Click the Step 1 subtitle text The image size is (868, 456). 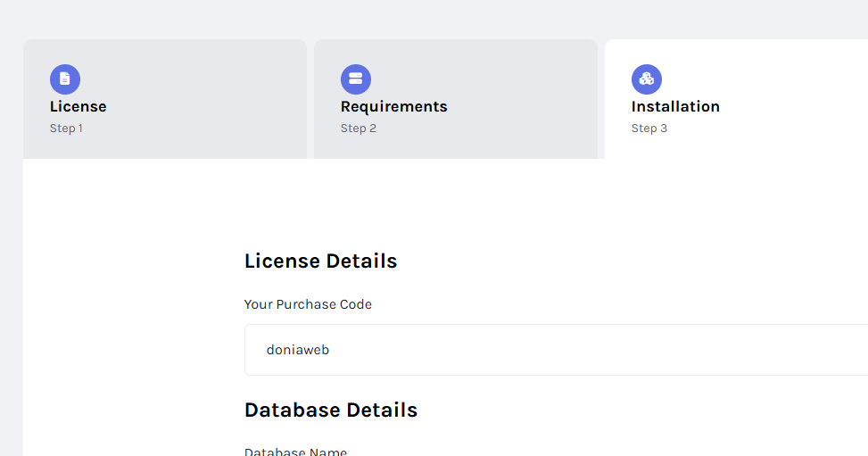pyautogui.click(x=66, y=128)
